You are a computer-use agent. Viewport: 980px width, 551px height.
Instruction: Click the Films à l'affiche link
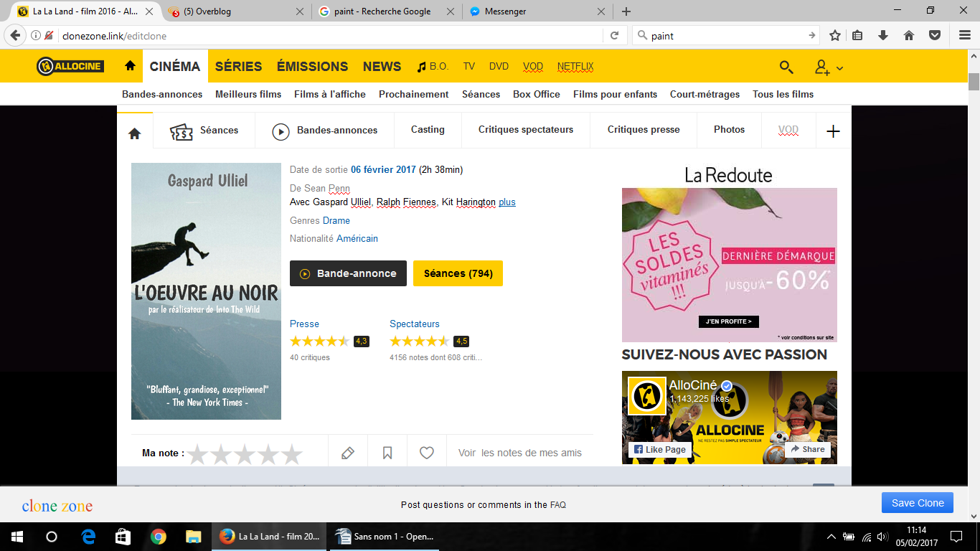pyautogui.click(x=330, y=94)
